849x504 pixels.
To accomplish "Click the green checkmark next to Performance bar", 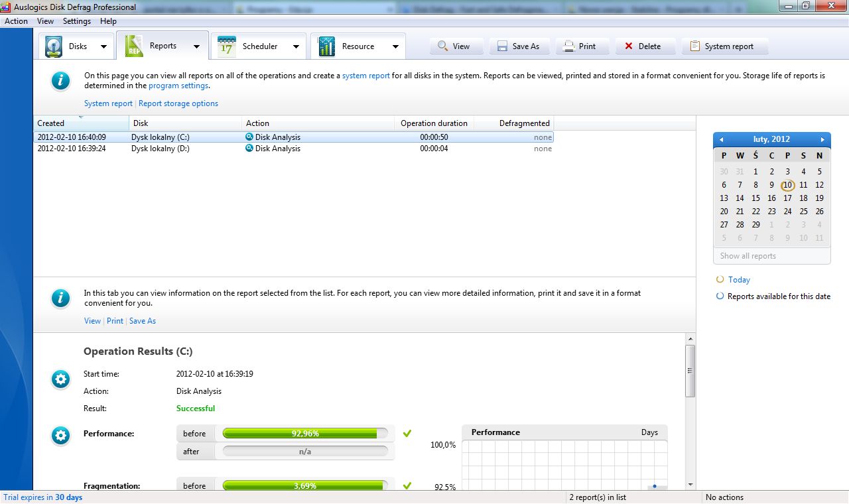I will (x=407, y=433).
